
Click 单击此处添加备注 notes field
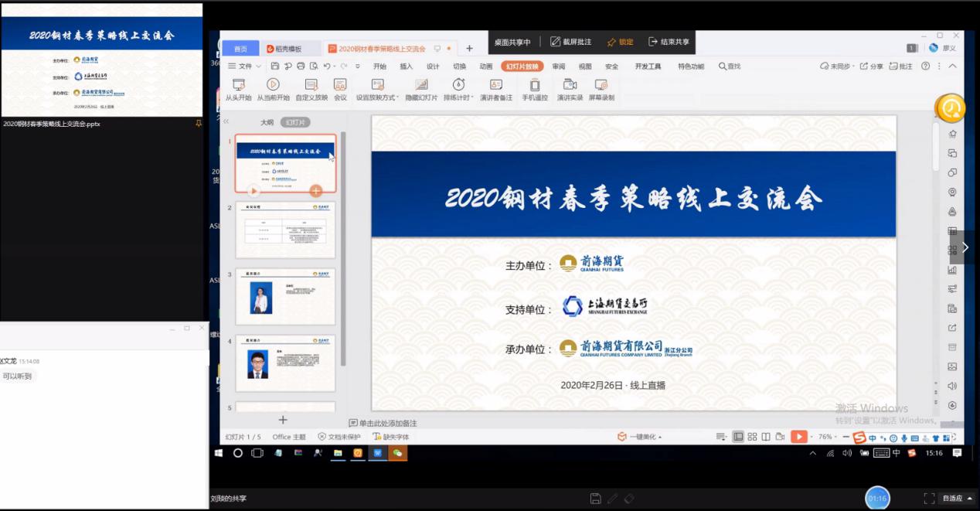(383, 423)
